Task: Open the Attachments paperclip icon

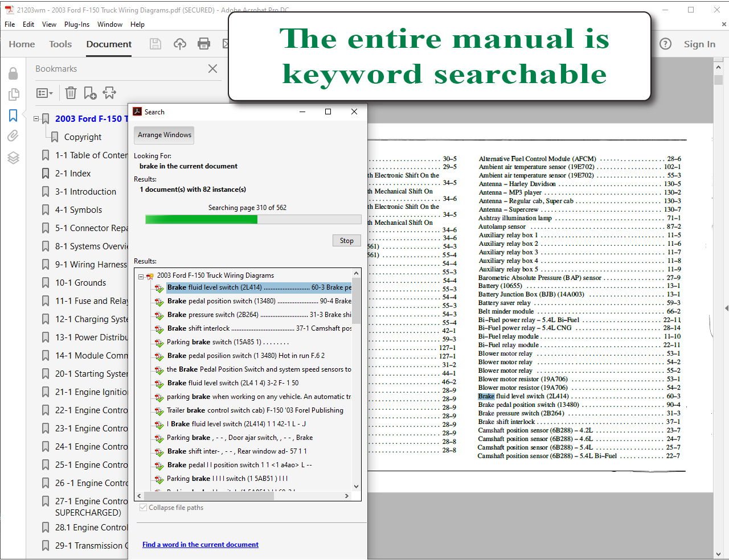Action: [13, 136]
